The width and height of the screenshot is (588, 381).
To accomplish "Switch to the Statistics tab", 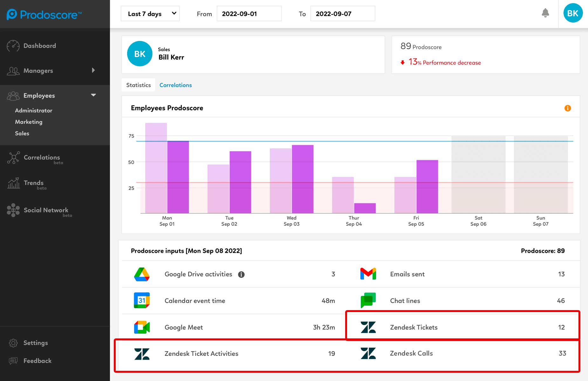I will click(x=138, y=85).
